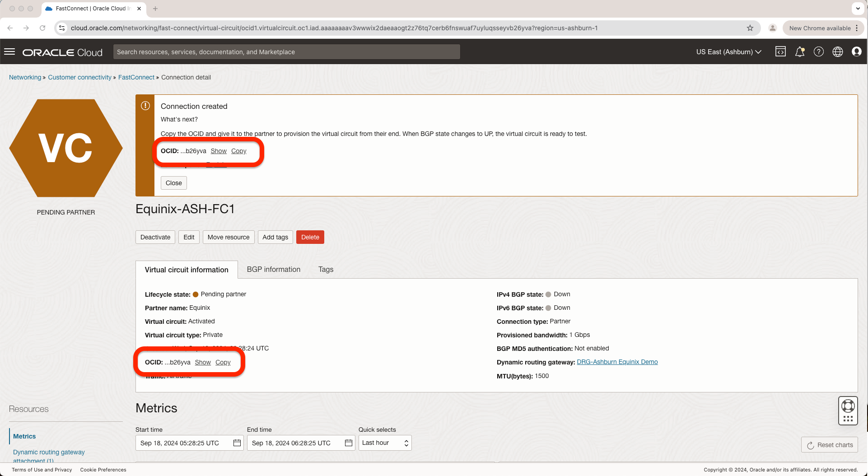The image size is (868, 476).
Task: Click the browser forward arrow
Action: [x=26, y=28]
